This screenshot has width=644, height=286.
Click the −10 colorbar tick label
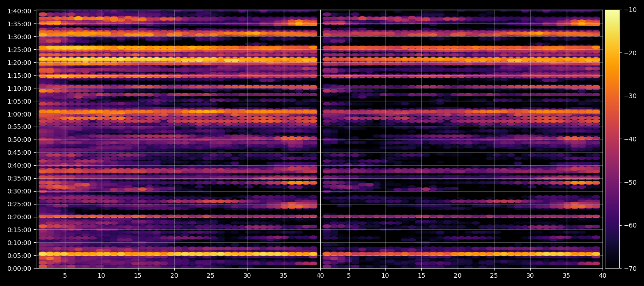coord(630,10)
